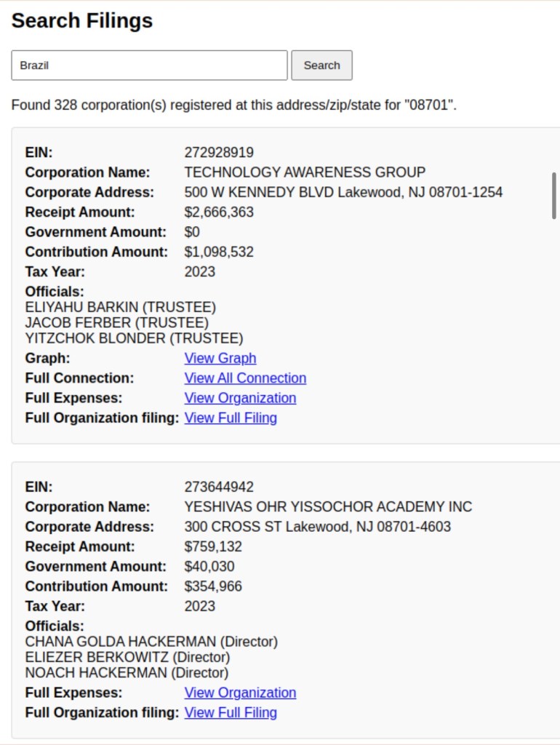This screenshot has height=745, width=560.
Task: Select YESHIVAS OHR YISSOCHOR ACADEMY INC name
Action: point(328,507)
